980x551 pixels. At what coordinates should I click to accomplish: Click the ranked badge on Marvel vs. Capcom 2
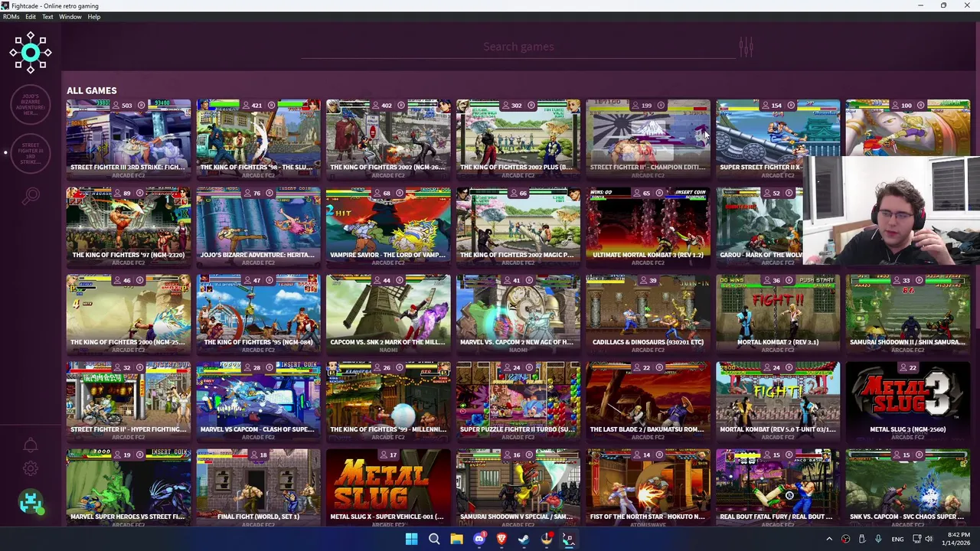530,280
